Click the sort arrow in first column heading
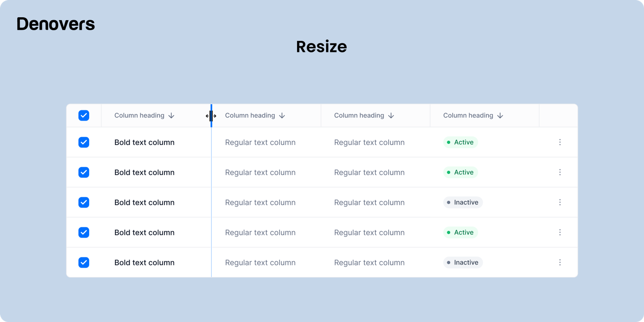This screenshot has width=644, height=322. pos(171,116)
